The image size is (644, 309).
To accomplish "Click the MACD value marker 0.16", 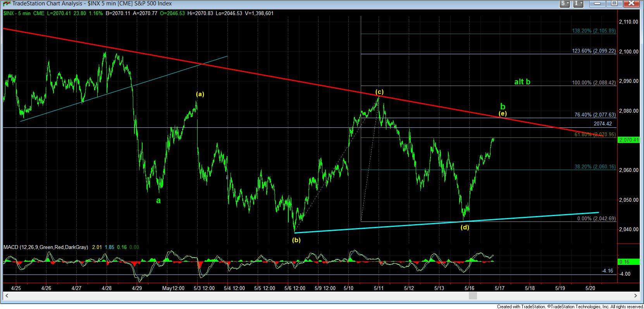I will 628,262.
